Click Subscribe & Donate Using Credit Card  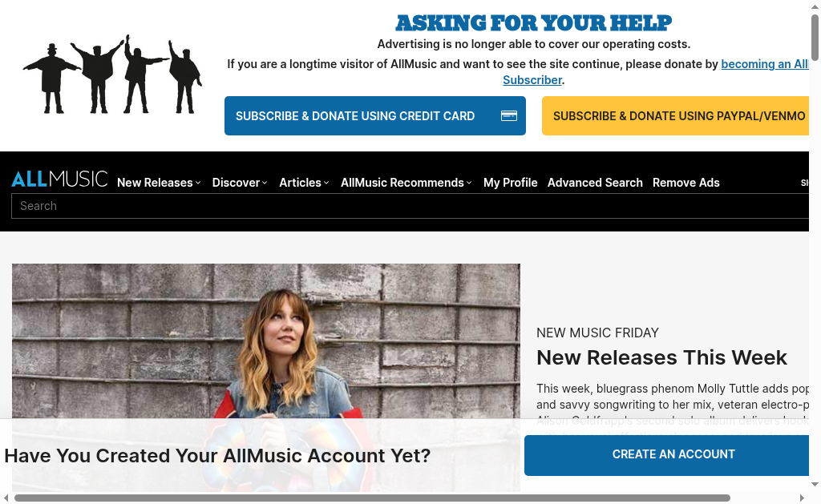(x=375, y=115)
